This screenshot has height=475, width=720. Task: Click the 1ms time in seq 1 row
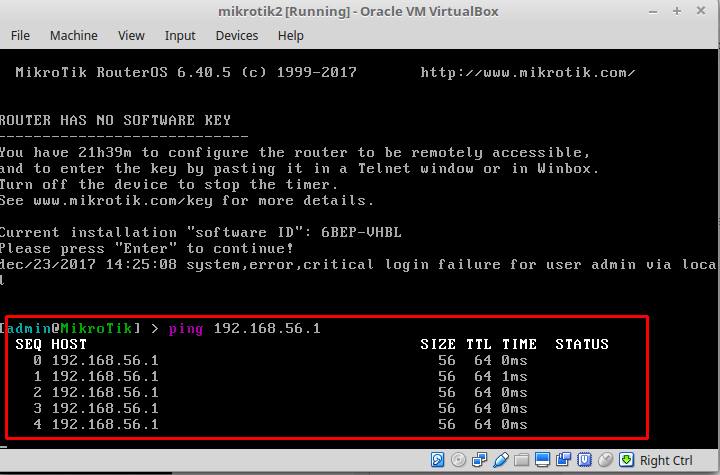tap(514, 377)
